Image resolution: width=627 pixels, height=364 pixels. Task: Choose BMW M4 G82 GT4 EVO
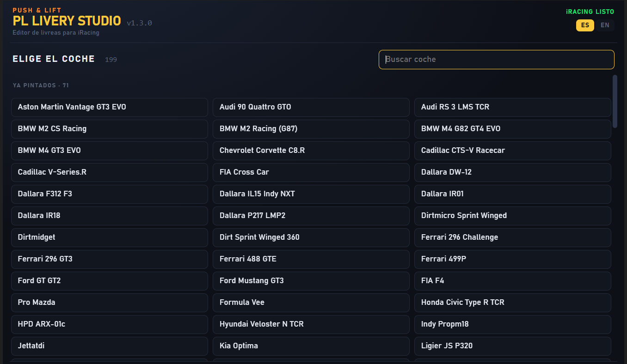coord(513,129)
